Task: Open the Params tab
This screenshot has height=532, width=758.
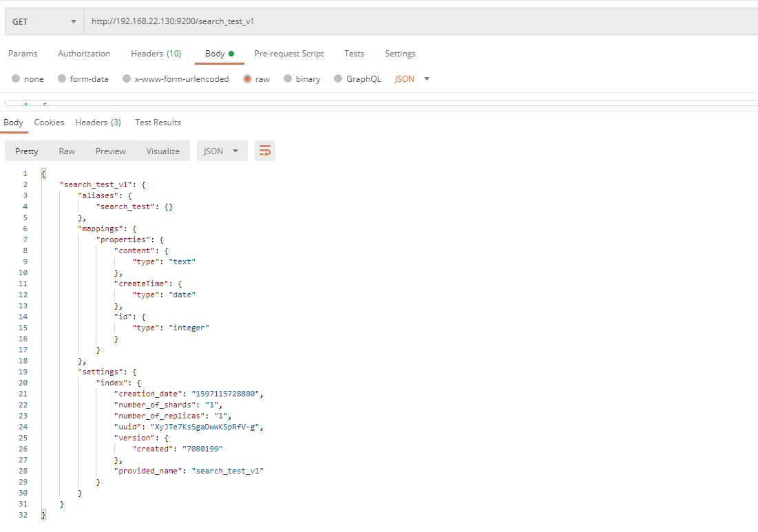Action: click(23, 54)
